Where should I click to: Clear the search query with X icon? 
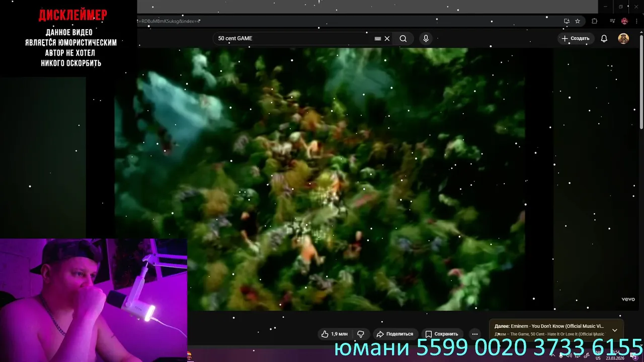[387, 38]
